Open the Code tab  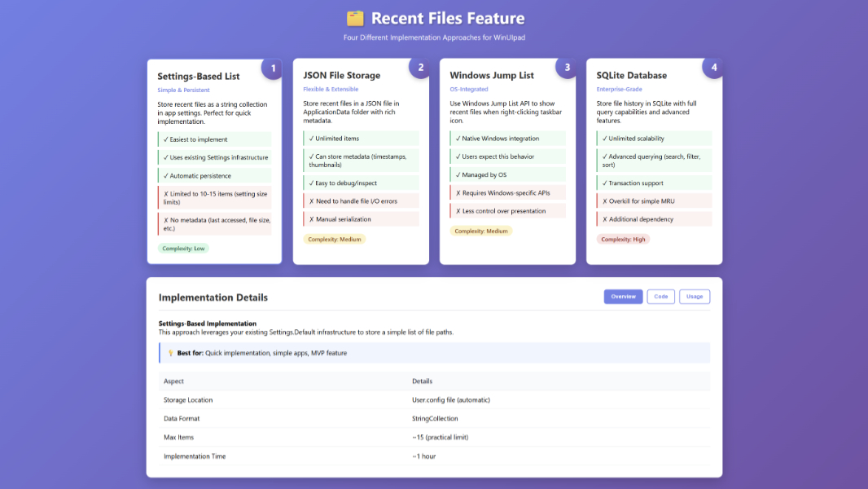click(660, 297)
